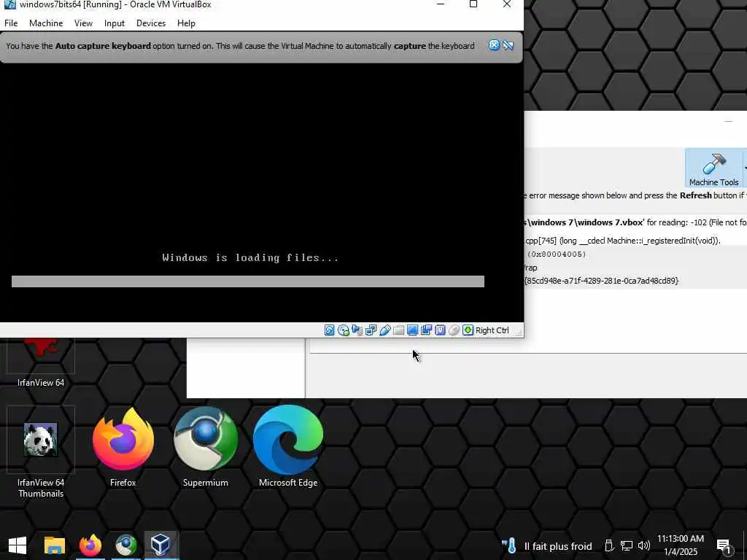Open the Windows Start menu

(x=18, y=545)
